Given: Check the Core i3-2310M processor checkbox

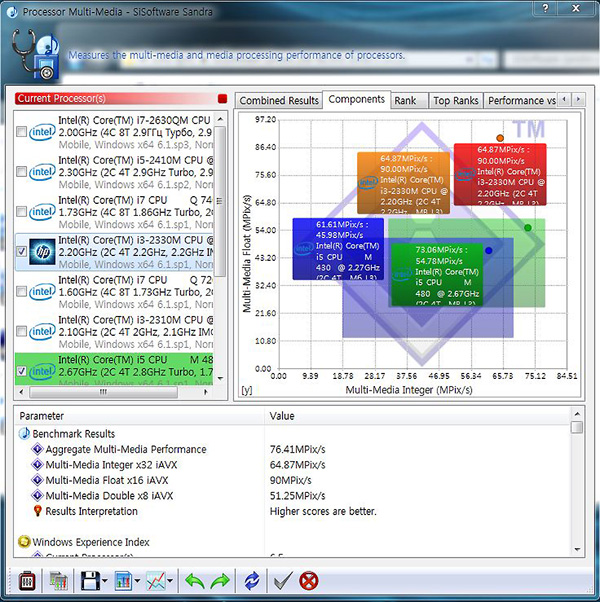Looking at the screenshot, I should [x=21, y=331].
